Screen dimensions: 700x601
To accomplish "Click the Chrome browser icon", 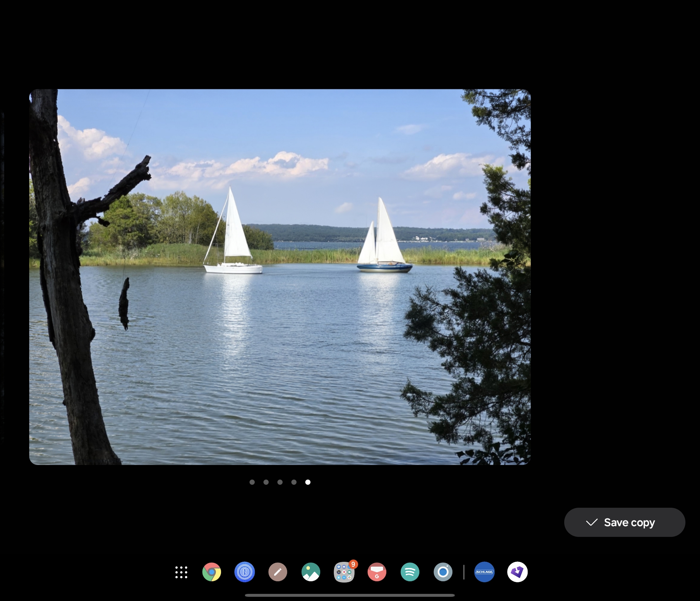I will point(211,573).
